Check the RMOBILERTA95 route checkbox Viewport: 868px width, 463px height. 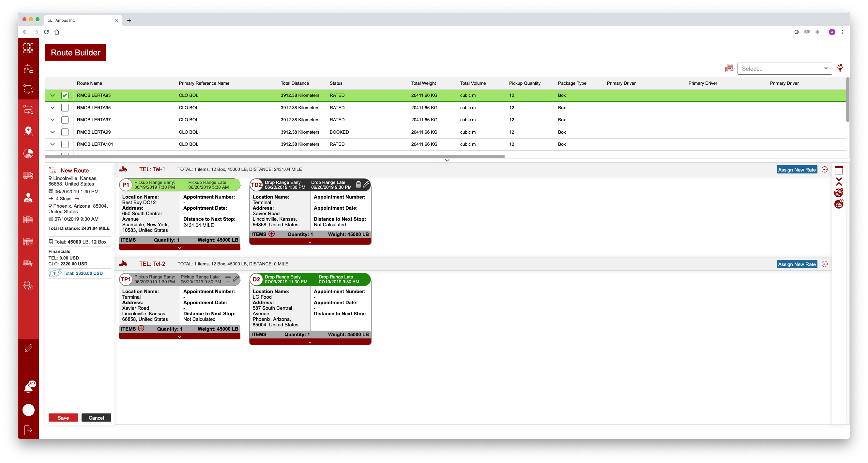pyautogui.click(x=65, y=107)
